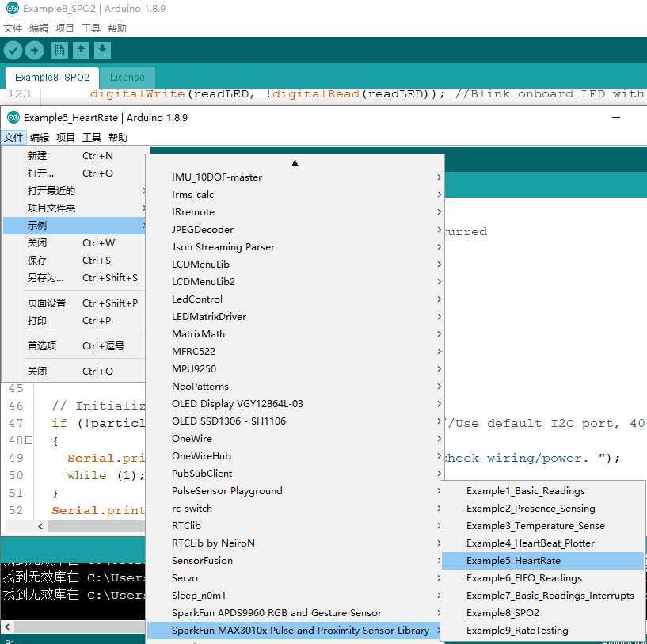Open Example8_SPO2 sketch from submenu

[x=542, y=613]
